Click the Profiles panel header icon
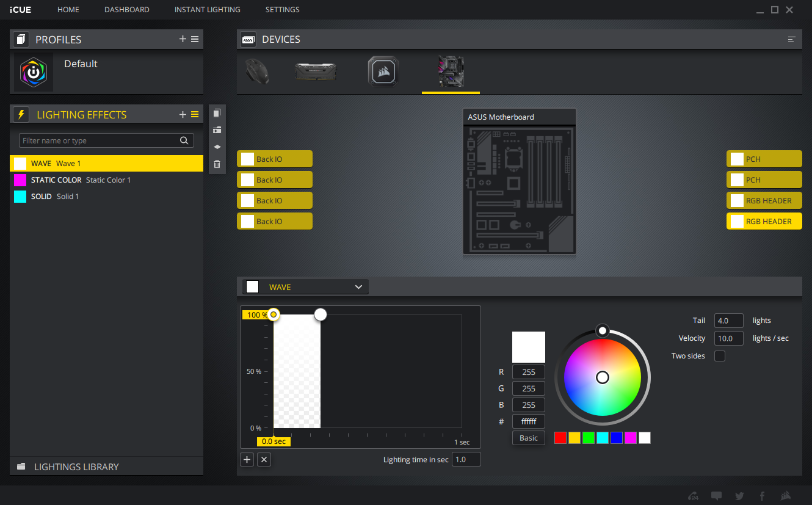 (21, 39)
